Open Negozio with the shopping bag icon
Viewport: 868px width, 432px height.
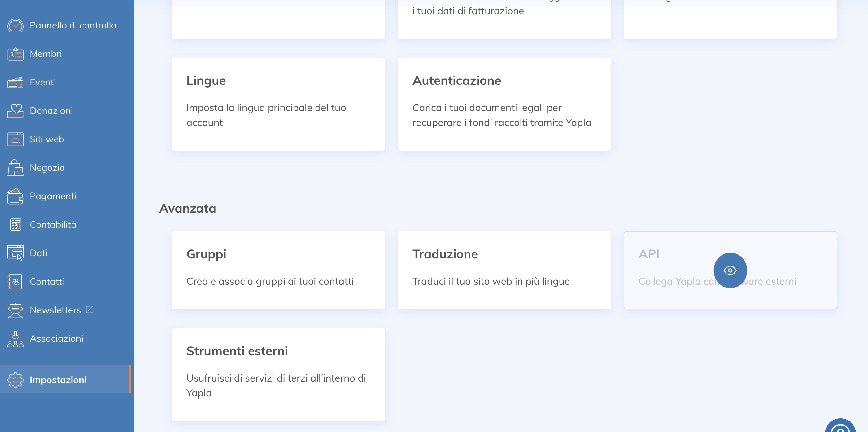pos(15,167)
